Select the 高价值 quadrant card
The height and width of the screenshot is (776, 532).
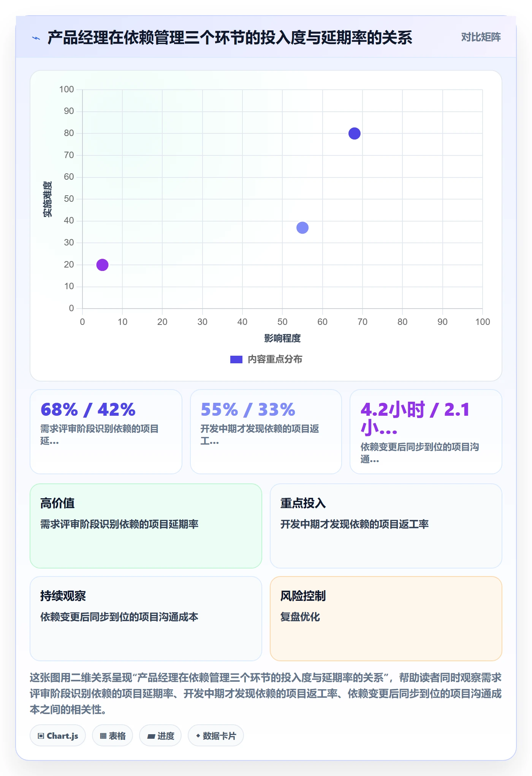tap(146, 526)
